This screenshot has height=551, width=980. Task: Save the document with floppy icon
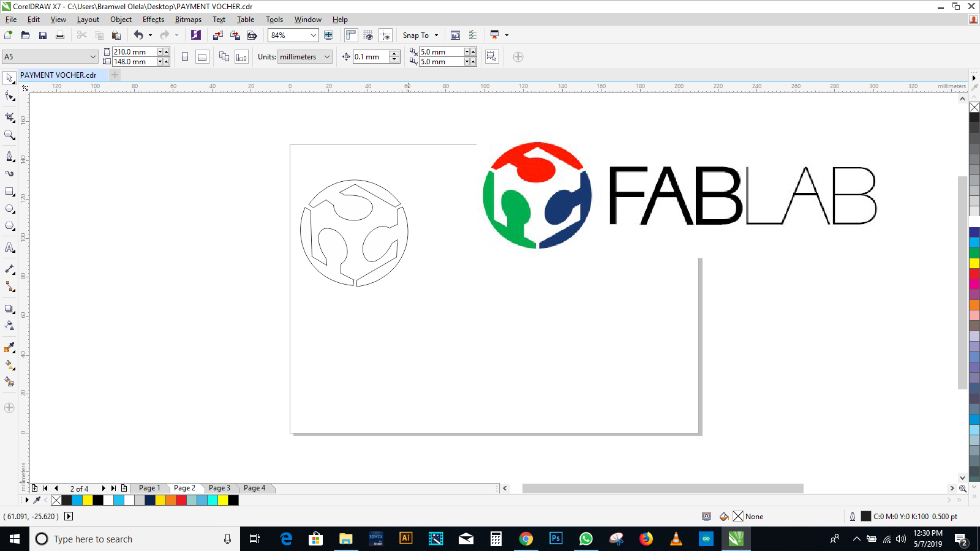coord(43,36)
